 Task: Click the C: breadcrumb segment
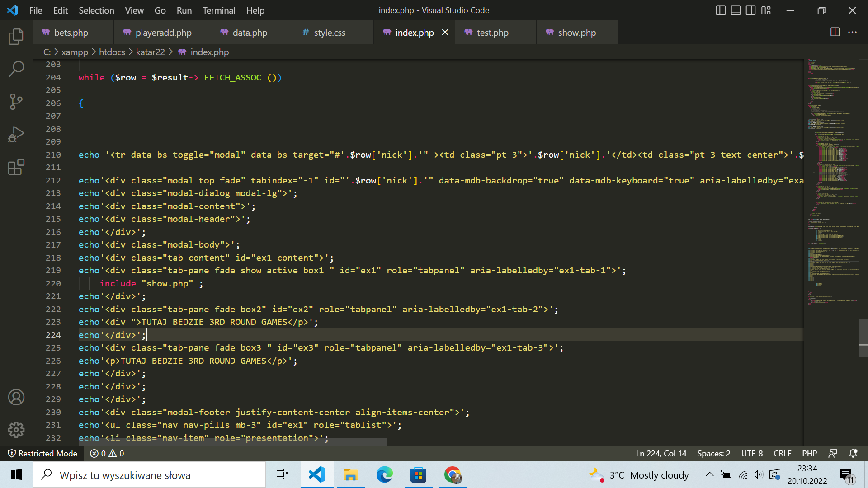(47, 52)
